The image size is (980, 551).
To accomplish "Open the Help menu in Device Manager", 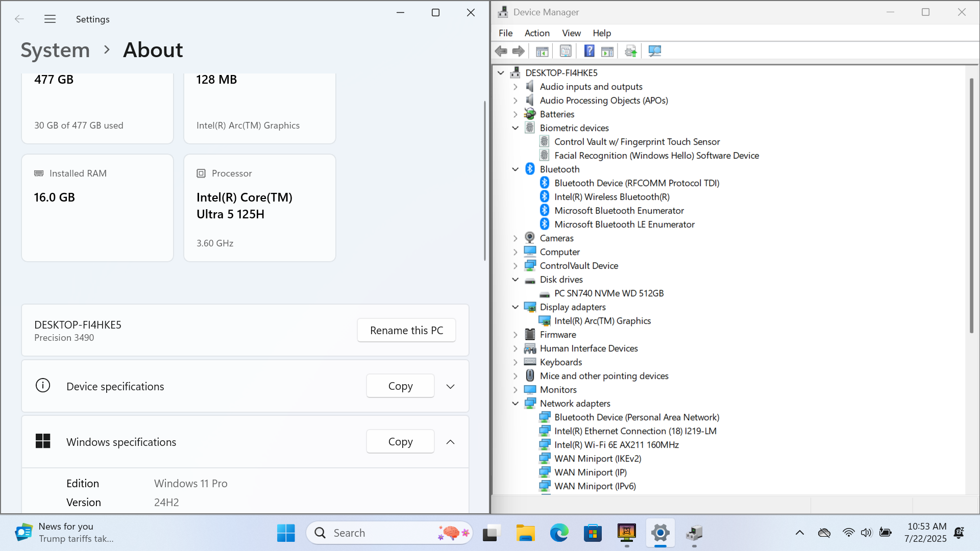I will (x=602, y=33).
